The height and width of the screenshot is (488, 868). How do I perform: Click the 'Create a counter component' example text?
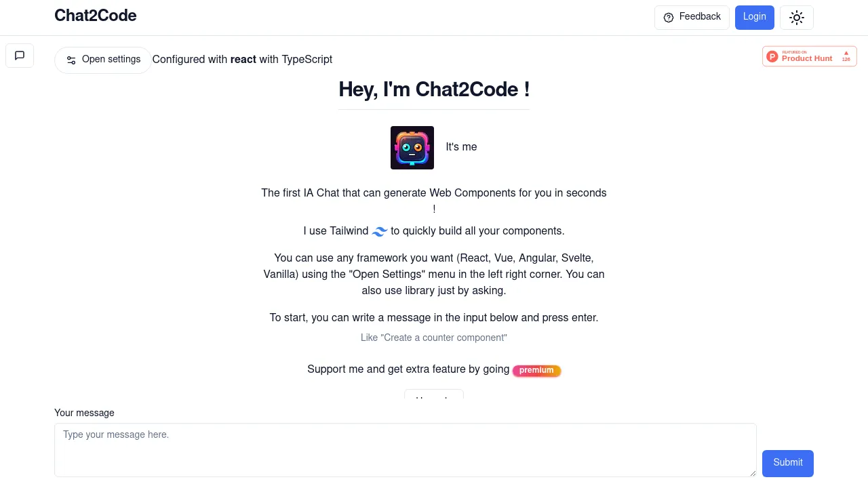point(434,338)
